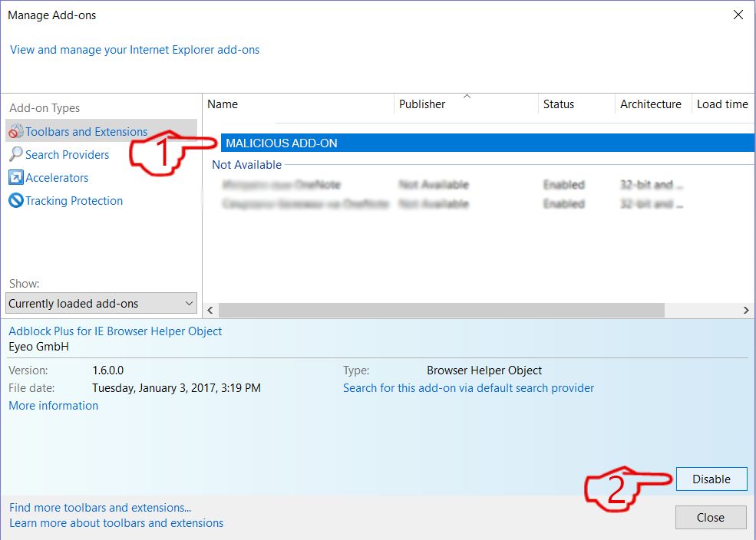756x540 pixels.
Task: Search for this add-on via default search provider
Action: pos(467,387)
